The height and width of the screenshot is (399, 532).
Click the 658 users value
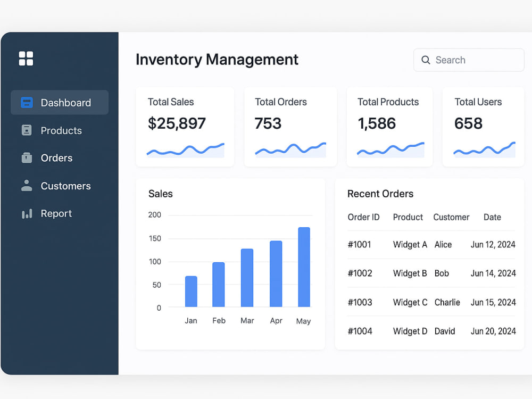(468, 123)
